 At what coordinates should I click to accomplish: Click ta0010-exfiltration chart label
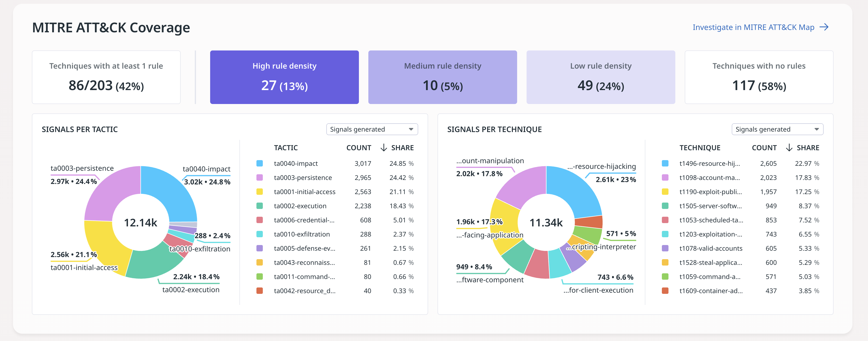pyautogui.click(x=200, y=249)
